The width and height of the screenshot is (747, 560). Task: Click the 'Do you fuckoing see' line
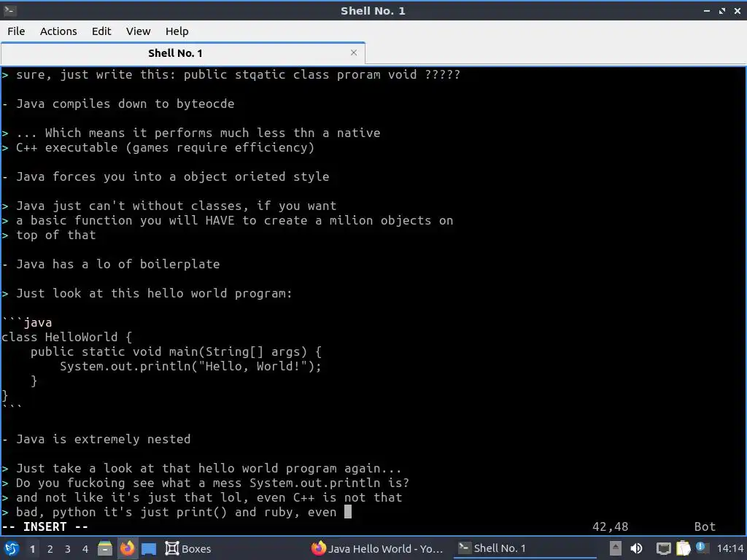(205, 483)
